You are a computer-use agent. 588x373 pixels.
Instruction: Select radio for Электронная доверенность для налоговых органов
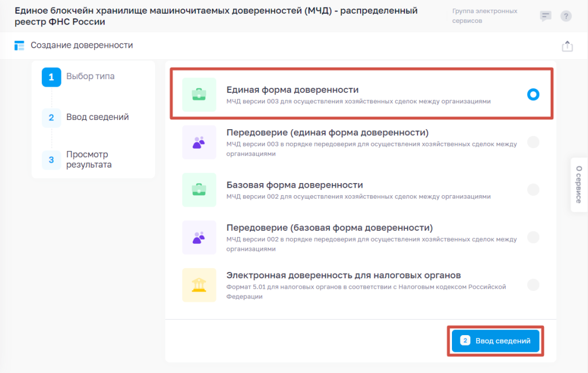pos(533,285)
